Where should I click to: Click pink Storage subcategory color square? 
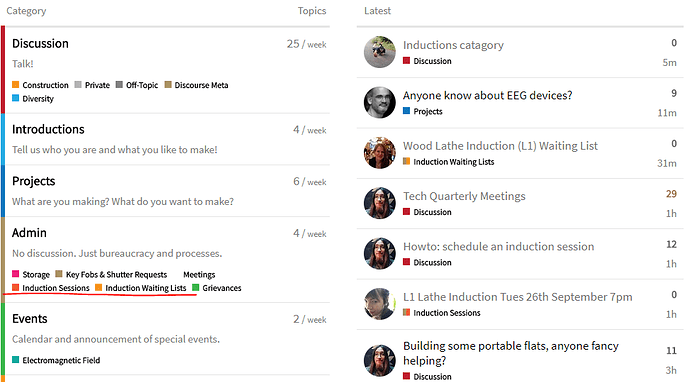click(15, 274)
